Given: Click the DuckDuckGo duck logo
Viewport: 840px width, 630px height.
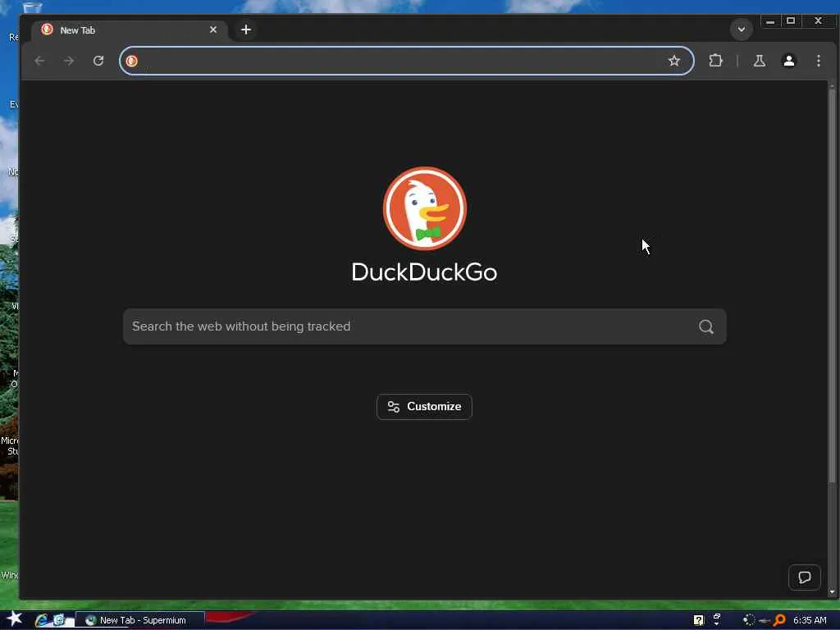Looking at the screenshot, I should [425, 208].
